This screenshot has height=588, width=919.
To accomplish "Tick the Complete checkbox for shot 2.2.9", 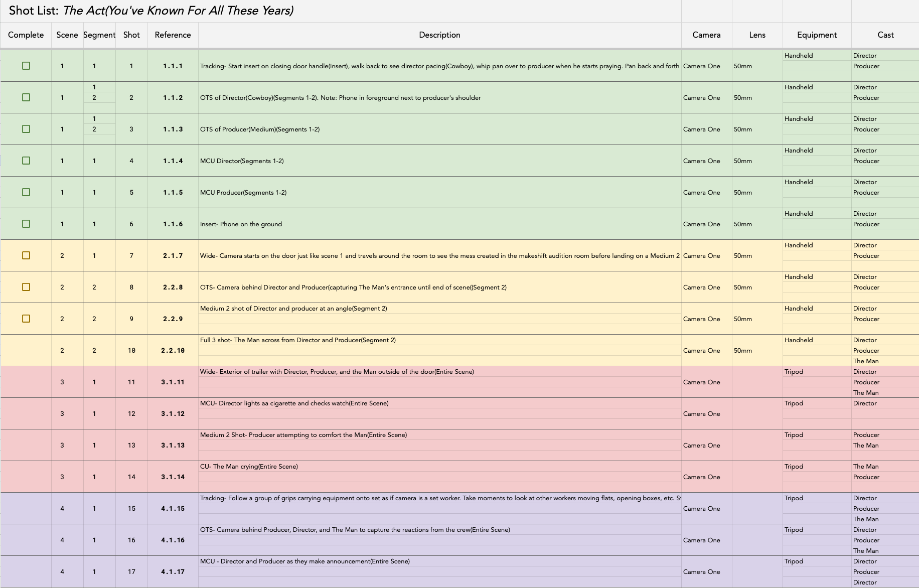I will 26,319.
